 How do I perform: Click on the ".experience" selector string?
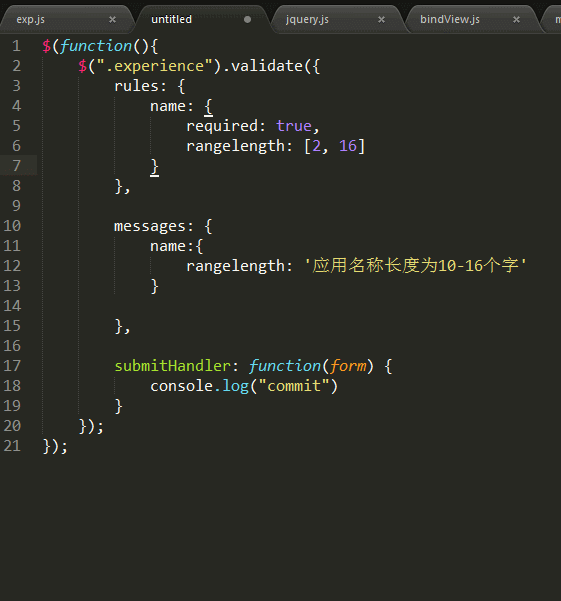[155, 66]
